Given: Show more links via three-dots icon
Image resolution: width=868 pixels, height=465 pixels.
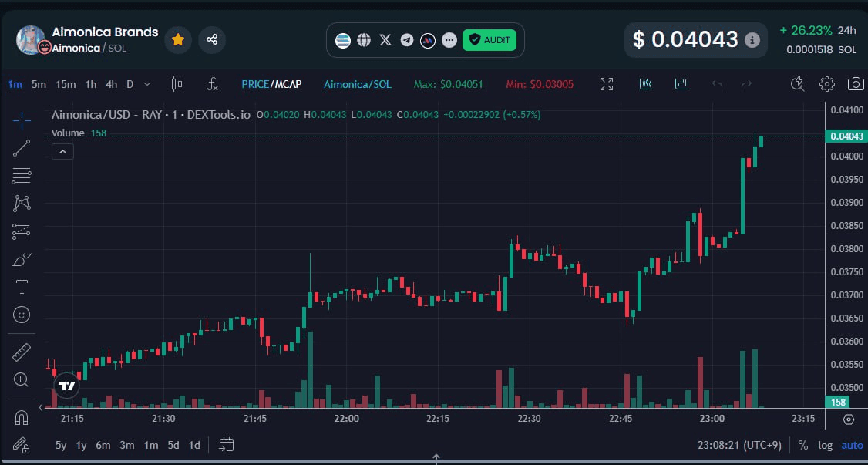Looking at the screenshot, I should click(449, 40).
